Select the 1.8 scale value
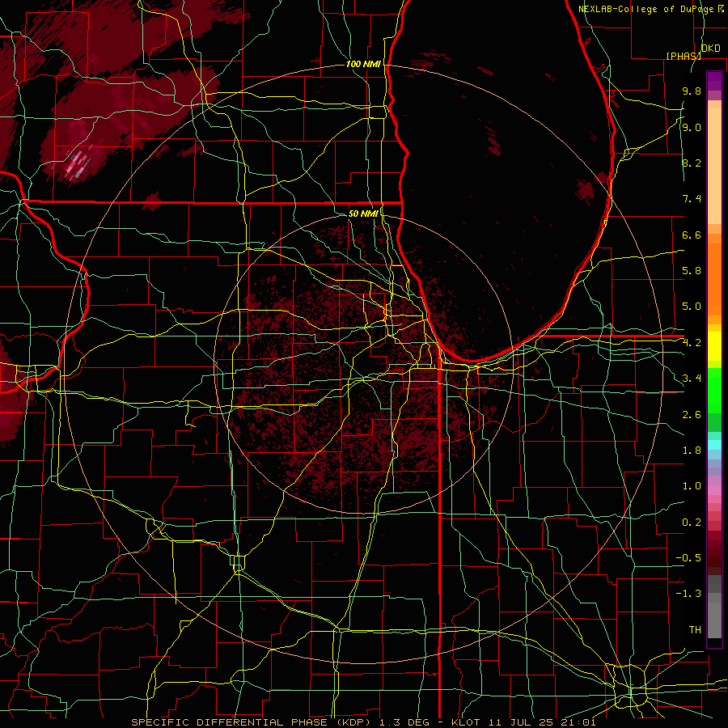The width and height of the screenshot is (728, 728). click(x=692, y=451)
